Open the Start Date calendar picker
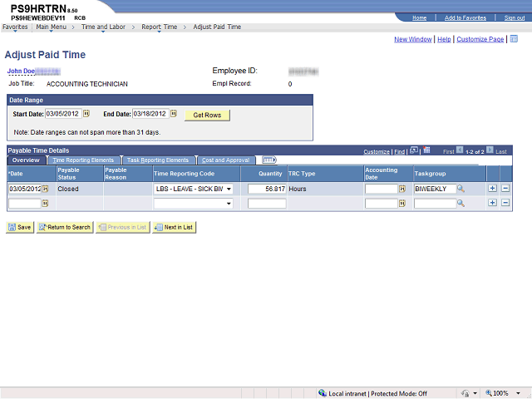Image resolution: width=532 pixels, height=399 pixels. click(x=86, y=114)
